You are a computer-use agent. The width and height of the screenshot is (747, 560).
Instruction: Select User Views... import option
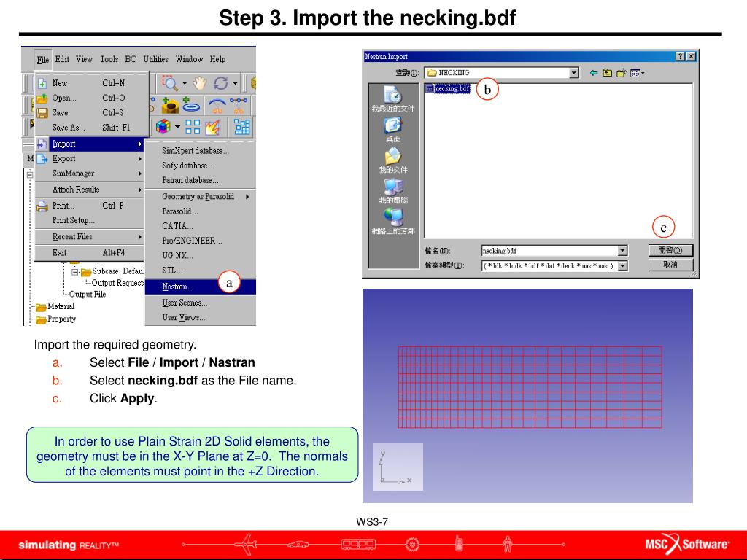point(201,317)
